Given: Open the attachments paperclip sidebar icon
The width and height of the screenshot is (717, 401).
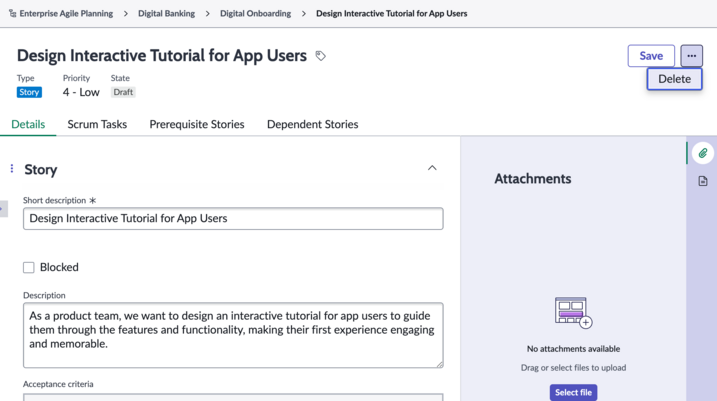Looking at the screenshot, I should [703, 153].
